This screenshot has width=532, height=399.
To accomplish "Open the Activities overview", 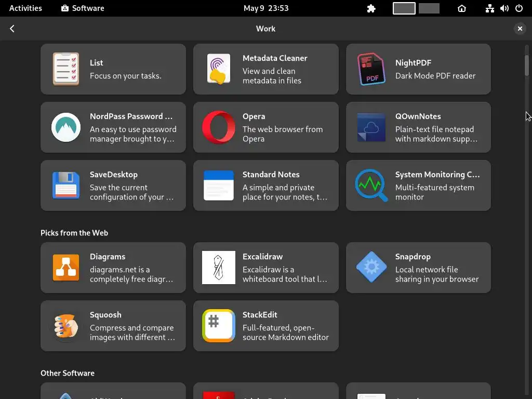I will 25,8.
